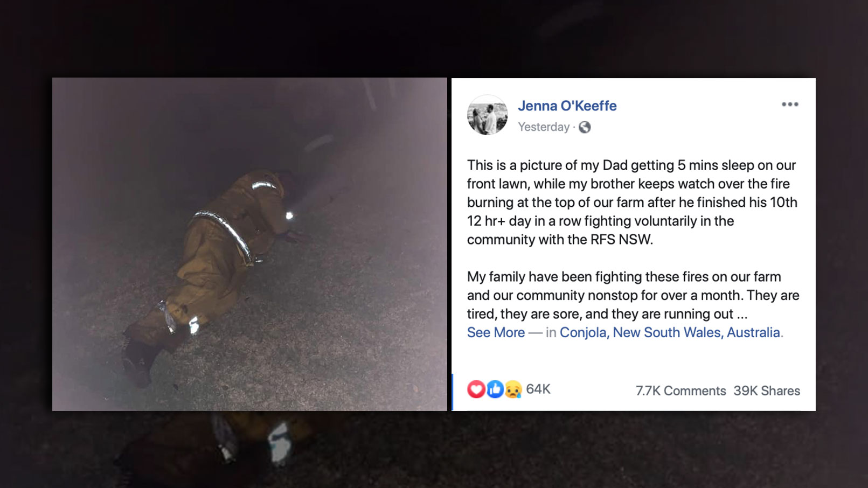868x488 pixels.
Task: Open Jenna O'Keeffe's profile picture
Action: [487, 115]
